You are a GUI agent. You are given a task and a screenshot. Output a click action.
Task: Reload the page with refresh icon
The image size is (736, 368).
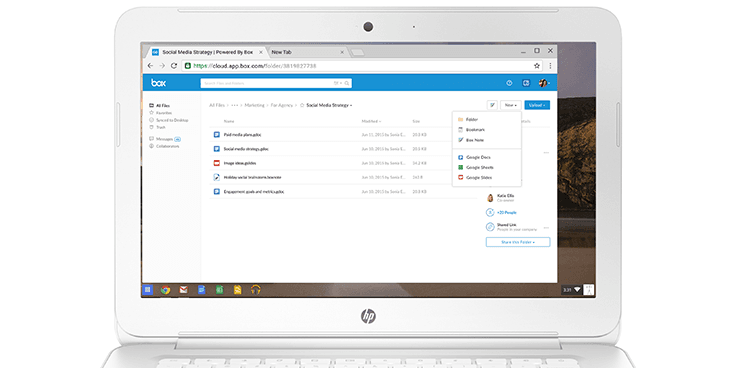pyautogui.click(x=174, y=66)
